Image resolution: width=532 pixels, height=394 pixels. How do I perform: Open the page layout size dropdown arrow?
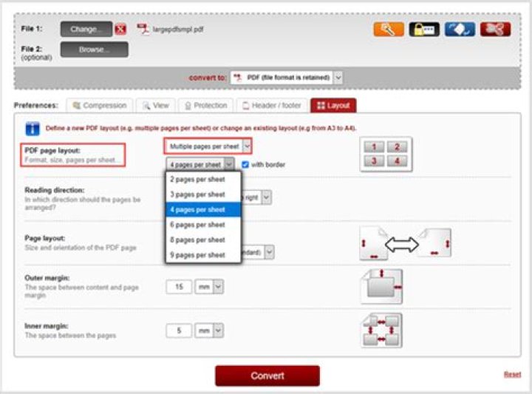(x=269, y=252)
